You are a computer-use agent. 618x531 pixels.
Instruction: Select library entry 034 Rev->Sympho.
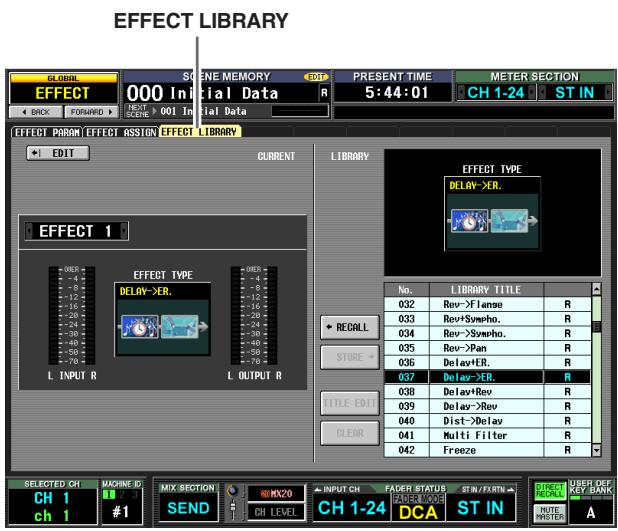coord(487,334)
